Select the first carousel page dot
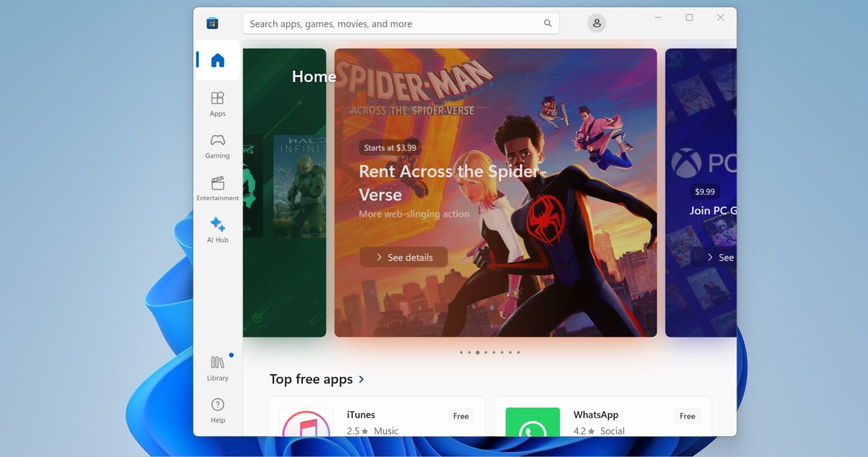This screenshot has height=457, width=868. 461,352
